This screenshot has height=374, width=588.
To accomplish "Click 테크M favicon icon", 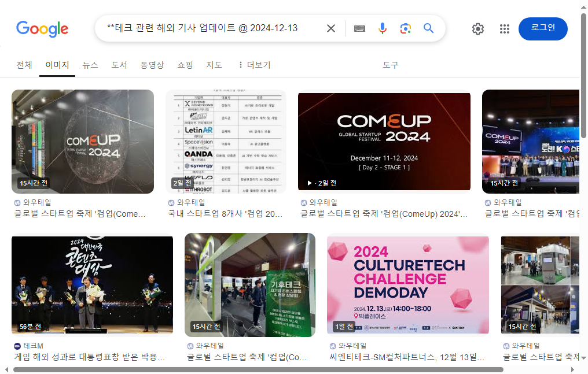I will 17,346.
